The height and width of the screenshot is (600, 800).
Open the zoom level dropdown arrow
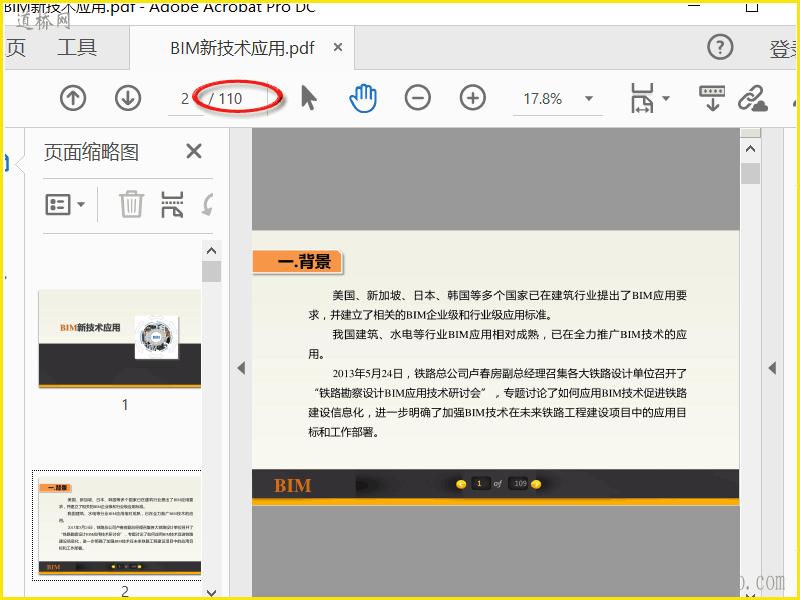tap(589, 98)
